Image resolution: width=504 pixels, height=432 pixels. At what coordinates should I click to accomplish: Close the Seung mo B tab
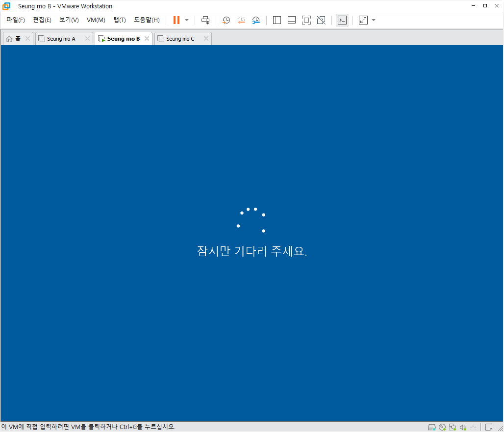pyautogui.click(x=147, y=39)
